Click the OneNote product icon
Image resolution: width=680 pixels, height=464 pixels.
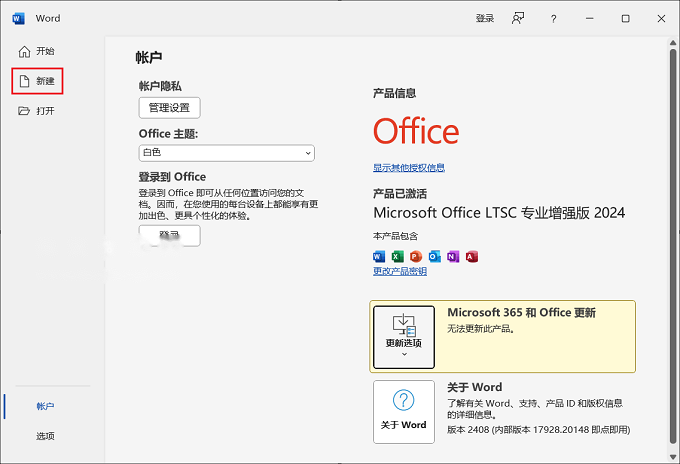(x=453, y=256)
